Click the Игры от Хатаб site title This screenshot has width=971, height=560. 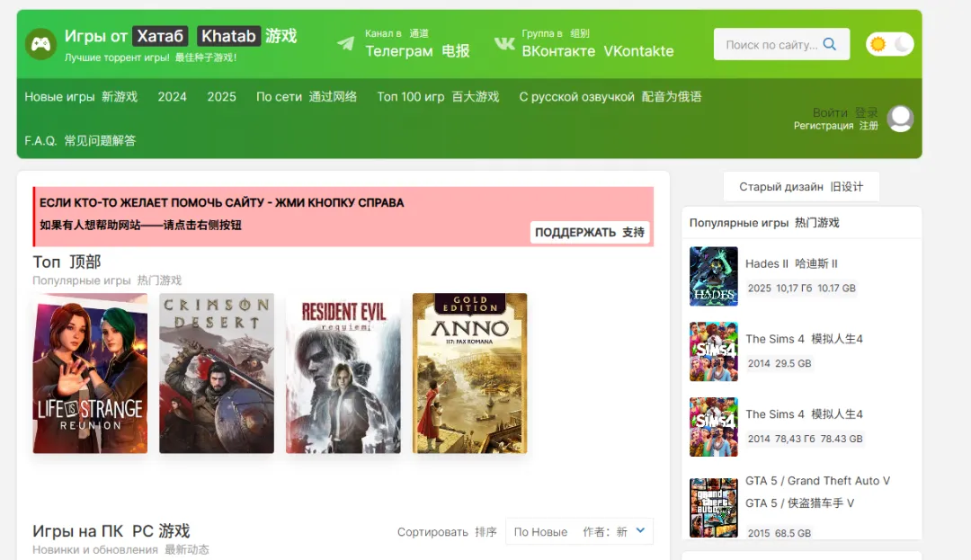[x=181, y=36]
